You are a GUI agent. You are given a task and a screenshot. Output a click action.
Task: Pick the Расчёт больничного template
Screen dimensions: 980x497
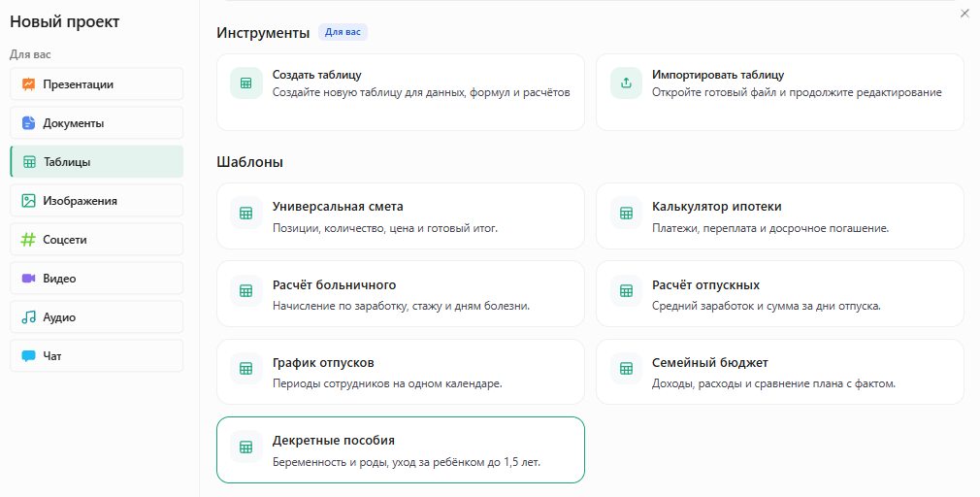[x=401, y=293]
